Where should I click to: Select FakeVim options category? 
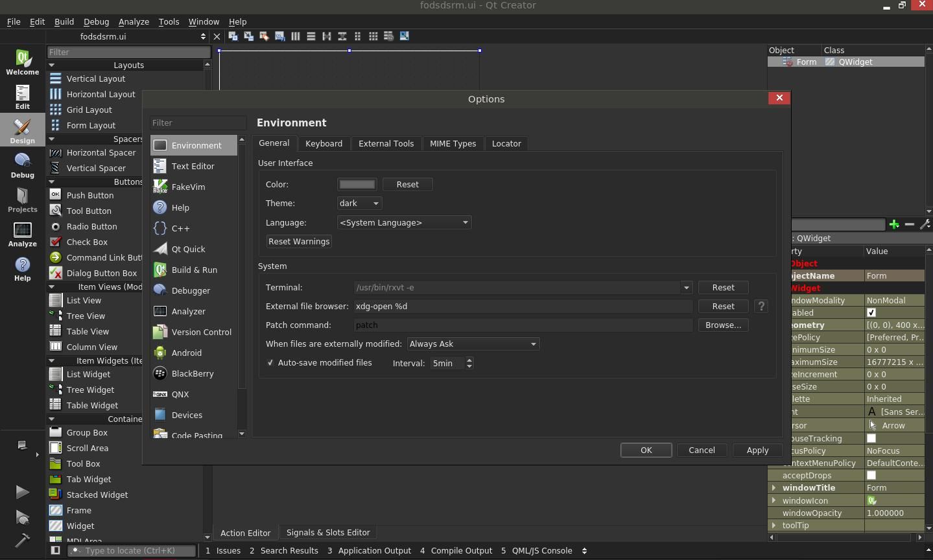coord(188,187)
